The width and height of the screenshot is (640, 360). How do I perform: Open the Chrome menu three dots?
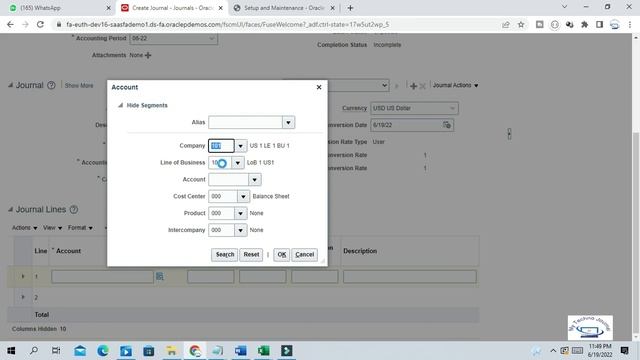(630, 24)
